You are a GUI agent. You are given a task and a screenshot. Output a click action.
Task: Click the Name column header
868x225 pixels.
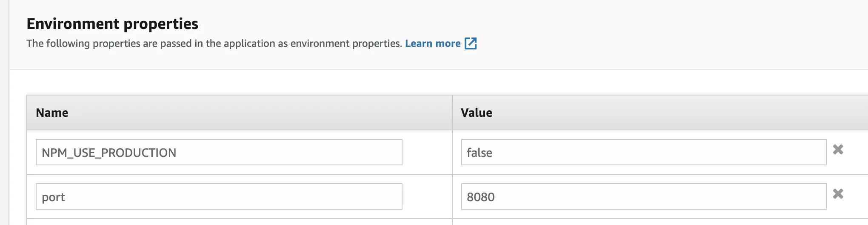(x=52, y=112)
